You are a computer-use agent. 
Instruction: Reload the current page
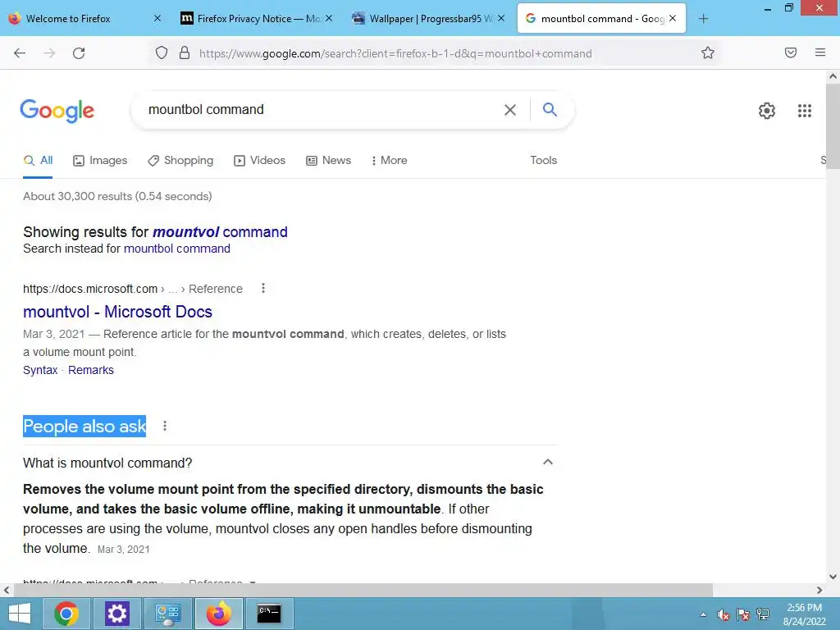79,53
